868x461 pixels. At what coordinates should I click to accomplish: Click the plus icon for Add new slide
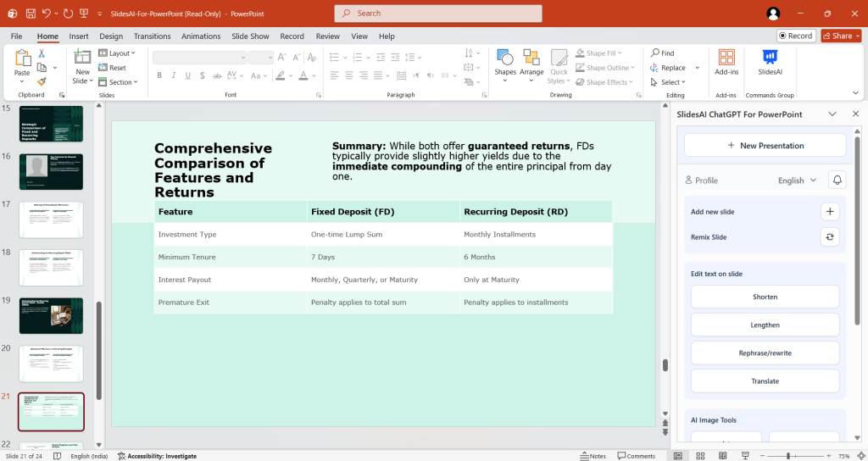tap(830, 212)
